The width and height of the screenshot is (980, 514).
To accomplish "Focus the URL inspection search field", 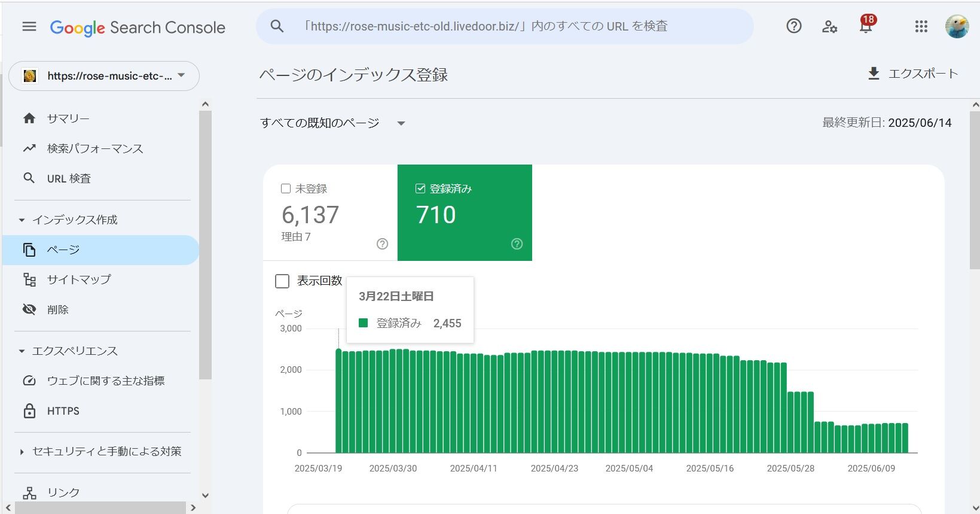I will [x=505, y=26].
